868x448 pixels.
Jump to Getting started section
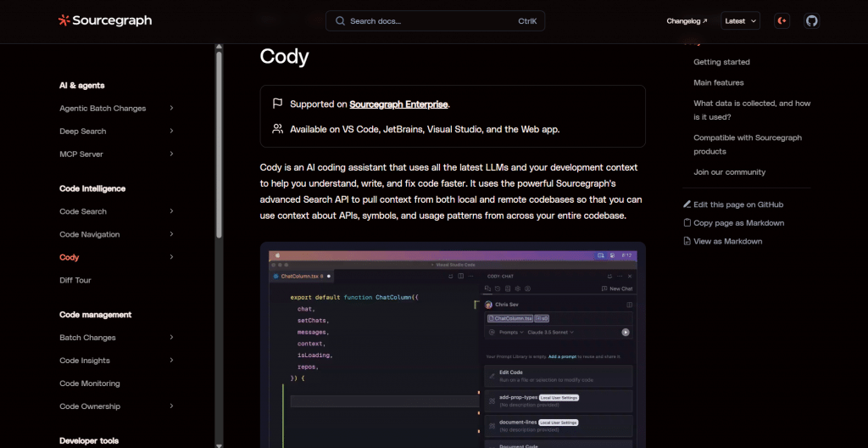click(722, 62)
